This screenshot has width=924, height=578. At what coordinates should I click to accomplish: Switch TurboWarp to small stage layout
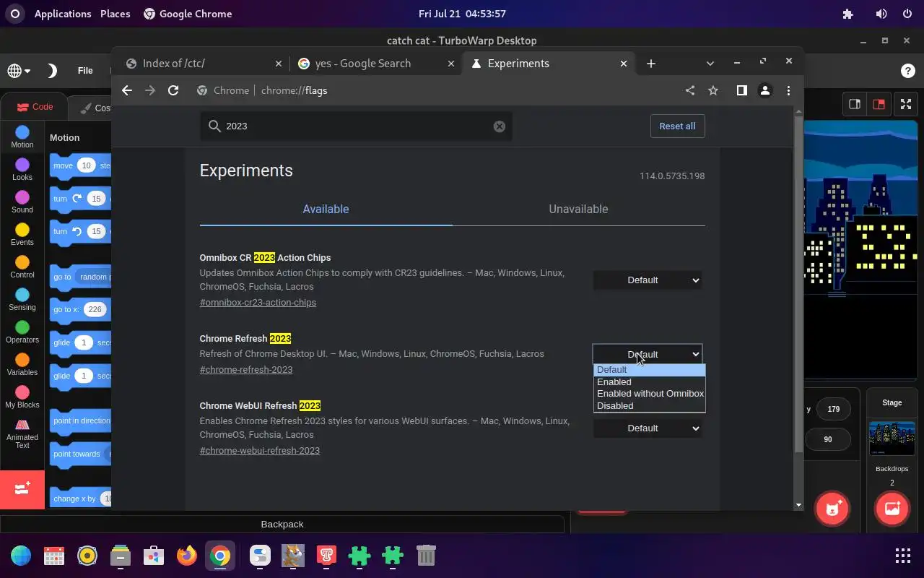[x=855, y=104]
